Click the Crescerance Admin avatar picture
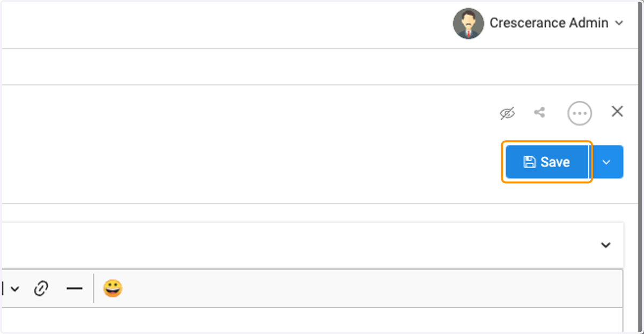644x334 pixels. pyautogui.click(x=469, y=23)
